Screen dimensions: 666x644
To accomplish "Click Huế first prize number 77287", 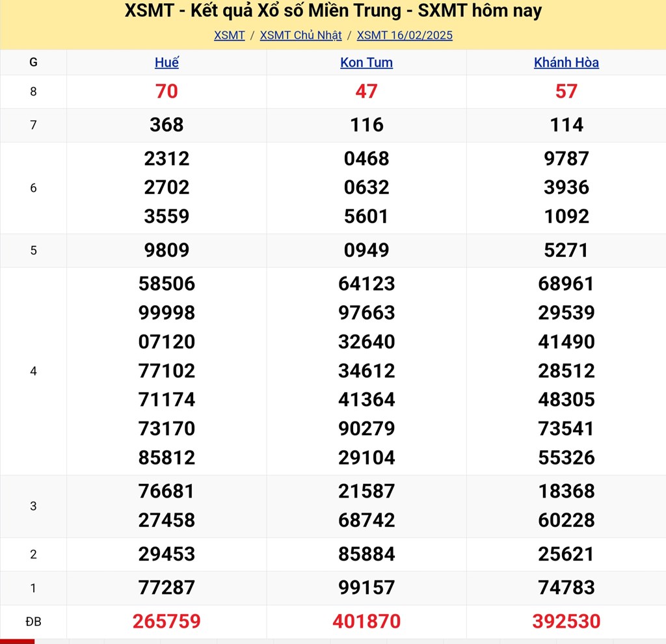I will [x=166, y=587].
